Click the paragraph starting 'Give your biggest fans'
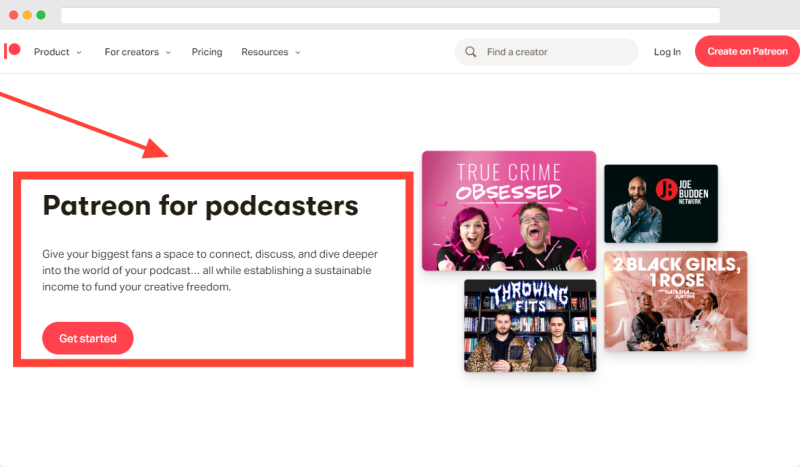The image size is (800, 467). 210,270
